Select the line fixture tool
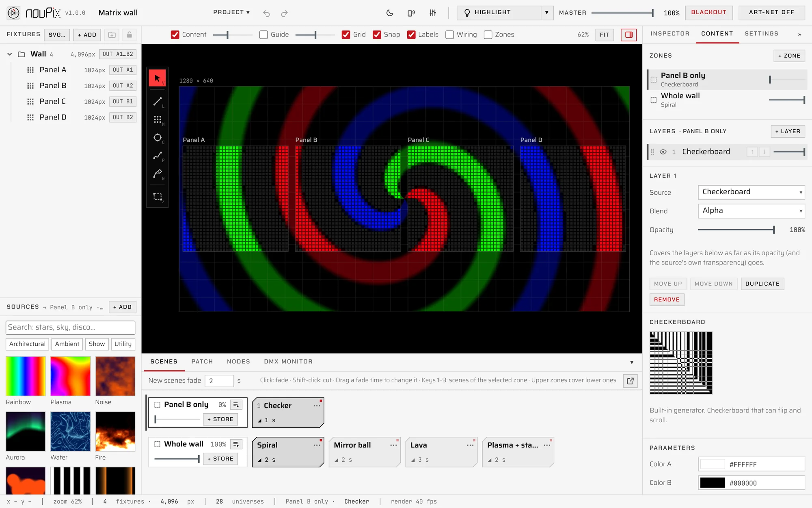The image size is (812, 508). pos(158,101)
